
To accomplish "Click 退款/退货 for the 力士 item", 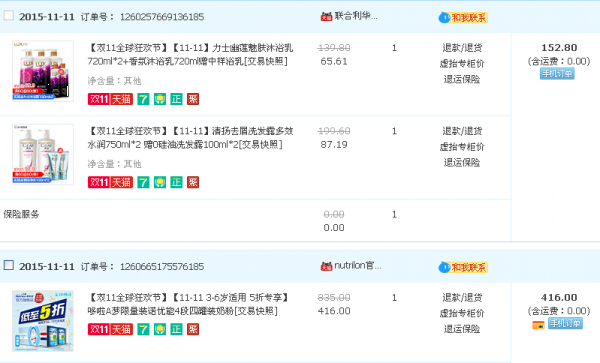I will (x=462, y=48).
